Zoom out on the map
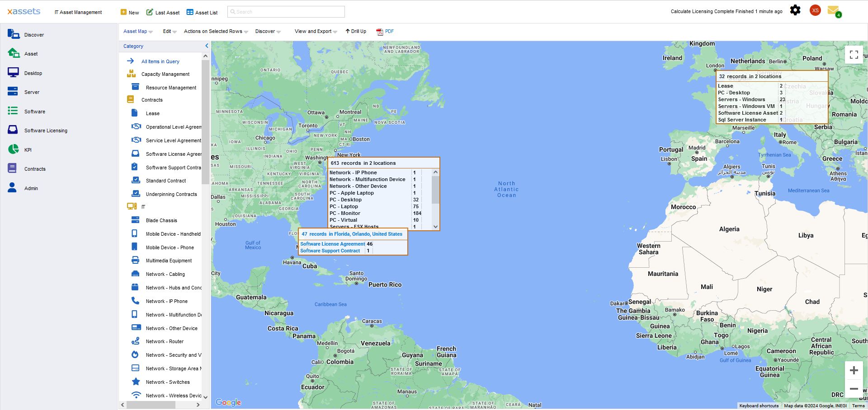The height and width of the screenshot is (410, 868). 854,389
